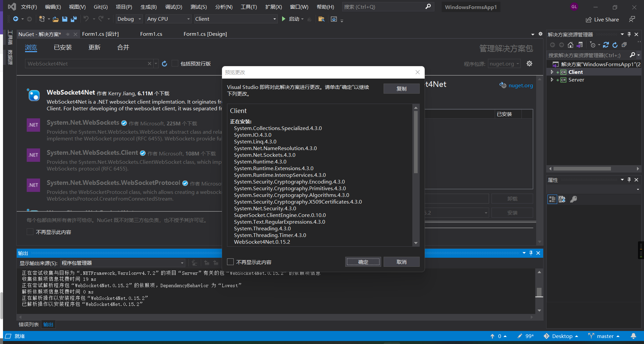Click the Live Share icon

(x=589, y=20)
